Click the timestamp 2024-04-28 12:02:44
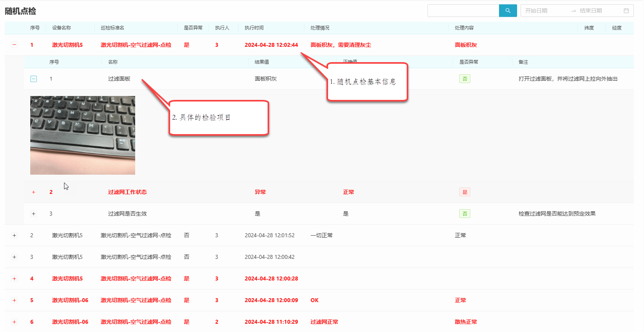Screen dimensions: 644x332 tap(271, 45)
